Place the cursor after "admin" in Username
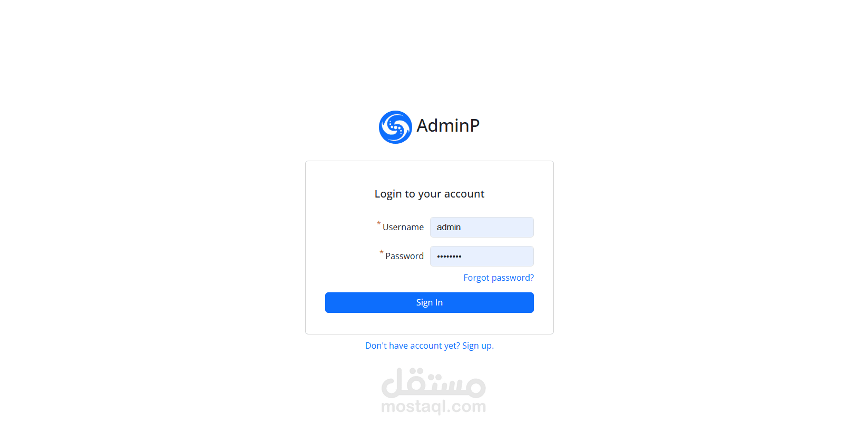This screenshot has width=868, height=424. pyautogui.click(x=462, y=227)
